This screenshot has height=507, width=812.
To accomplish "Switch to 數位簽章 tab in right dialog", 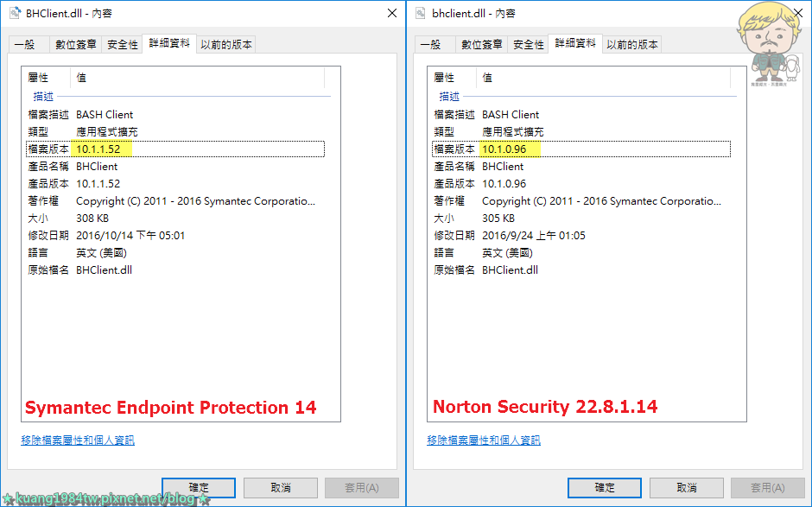I will pos(482,45).
